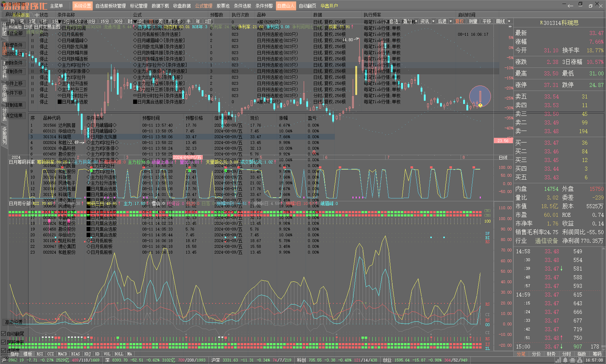Viewport: 606px width, 364px height.
Task: Click the 自动翻页 top menu button
Action: pyautogui.click(x=307, y=6)
